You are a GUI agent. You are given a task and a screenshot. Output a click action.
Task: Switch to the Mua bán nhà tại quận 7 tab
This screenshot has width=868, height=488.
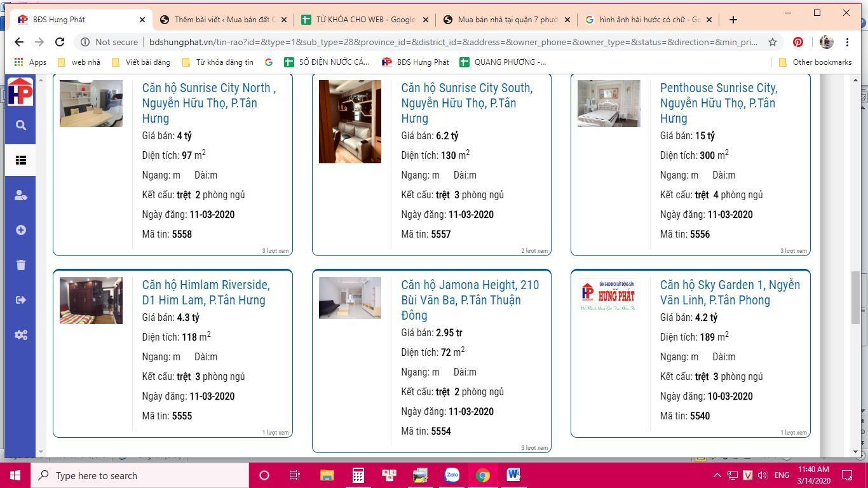[506, 20]
